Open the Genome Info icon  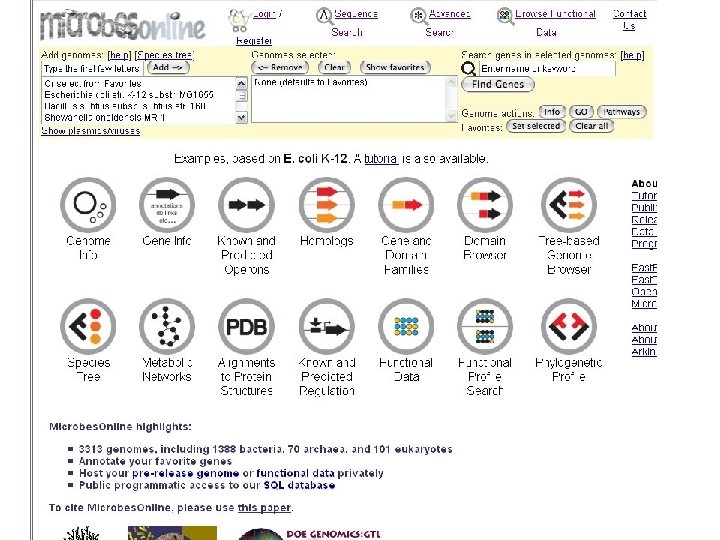pos(88,205)
